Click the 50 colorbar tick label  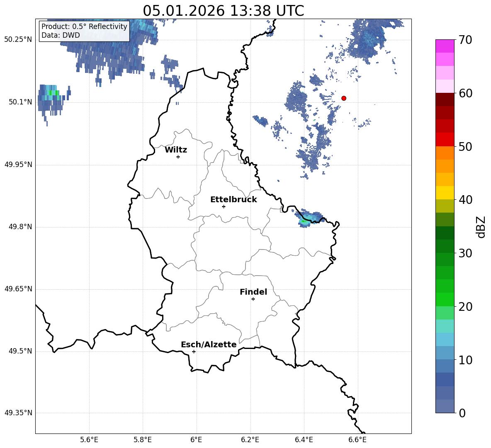point(465,147)
